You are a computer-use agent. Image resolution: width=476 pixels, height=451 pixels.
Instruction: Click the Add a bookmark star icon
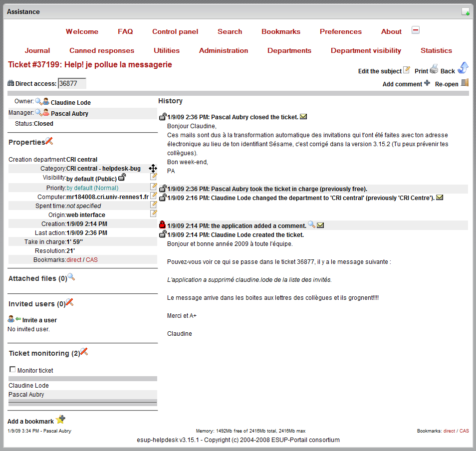pyautogui.click(x=60, y=420)
